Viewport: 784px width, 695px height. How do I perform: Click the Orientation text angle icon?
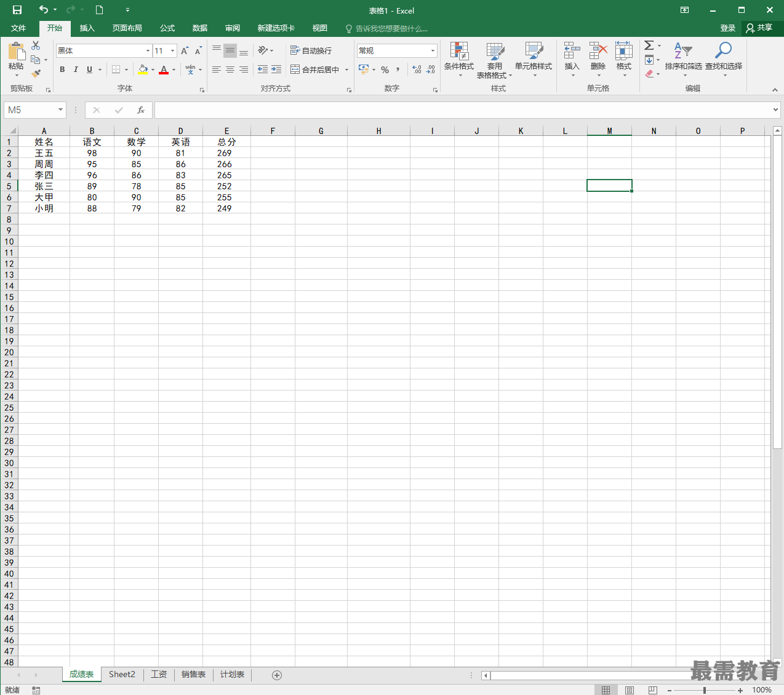[263, 50]
